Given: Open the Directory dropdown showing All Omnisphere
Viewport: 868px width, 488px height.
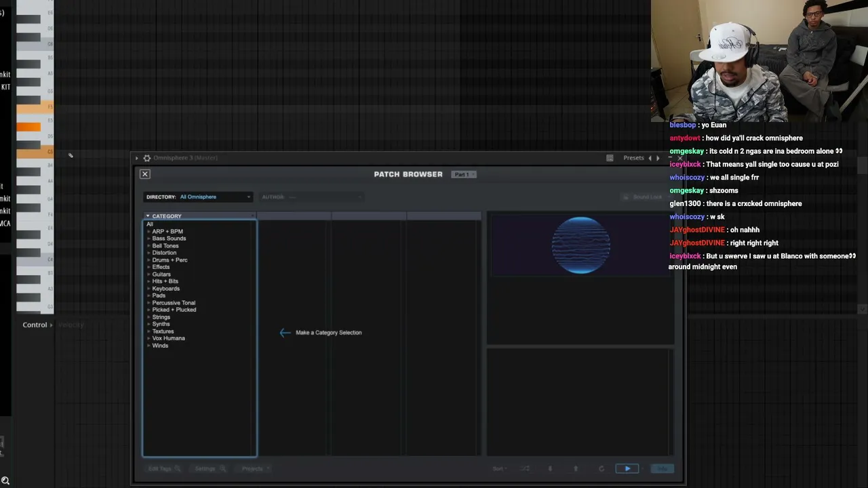Looking at the screenshot, I should tap(199, 197).
